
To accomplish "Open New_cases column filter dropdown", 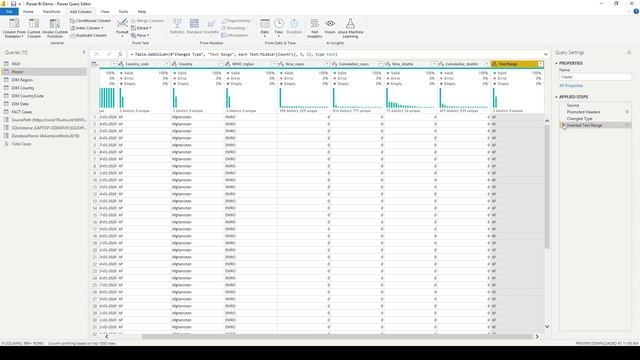I will pyautogui.click(x=327, y=64).
